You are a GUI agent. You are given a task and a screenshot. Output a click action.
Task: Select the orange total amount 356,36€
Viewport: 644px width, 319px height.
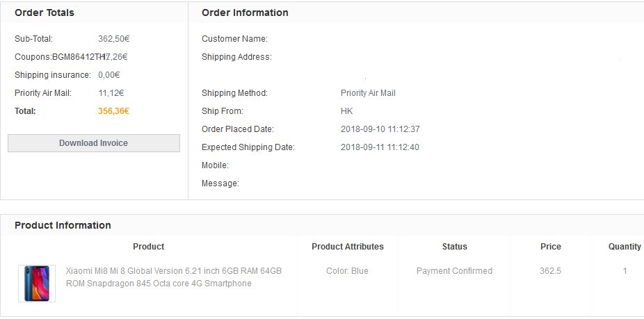(114, 111)
